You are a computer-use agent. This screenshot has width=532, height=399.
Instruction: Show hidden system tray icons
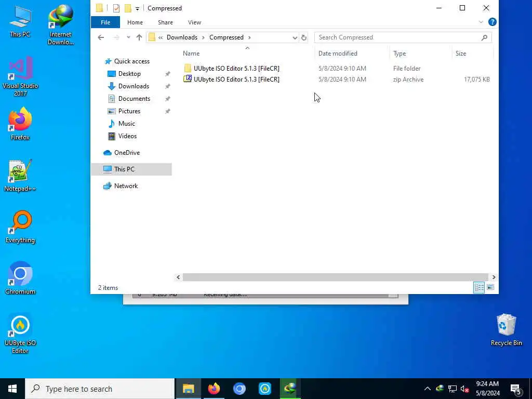click(428, 389)
